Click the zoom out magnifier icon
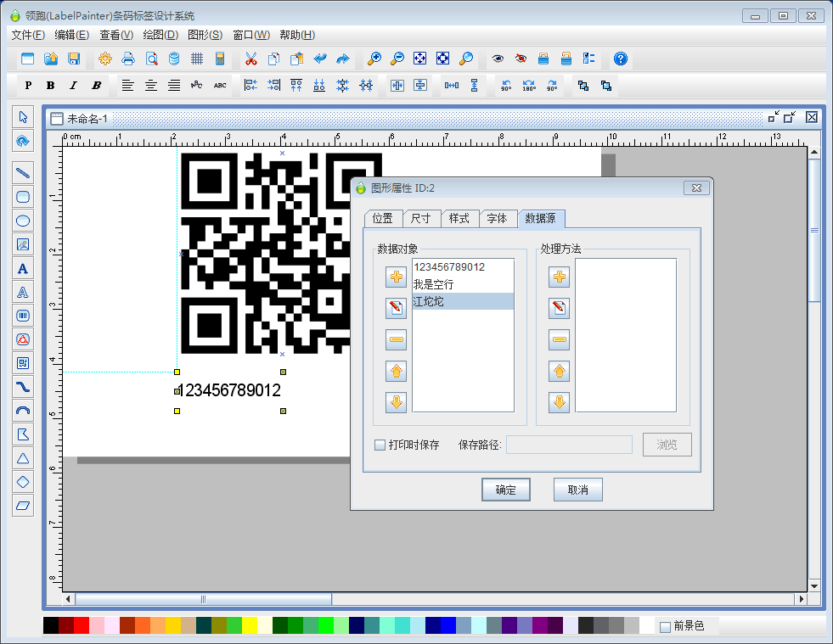Image resolution: width=833 pixels, height=644 pixels. click(x=397, y=59)
